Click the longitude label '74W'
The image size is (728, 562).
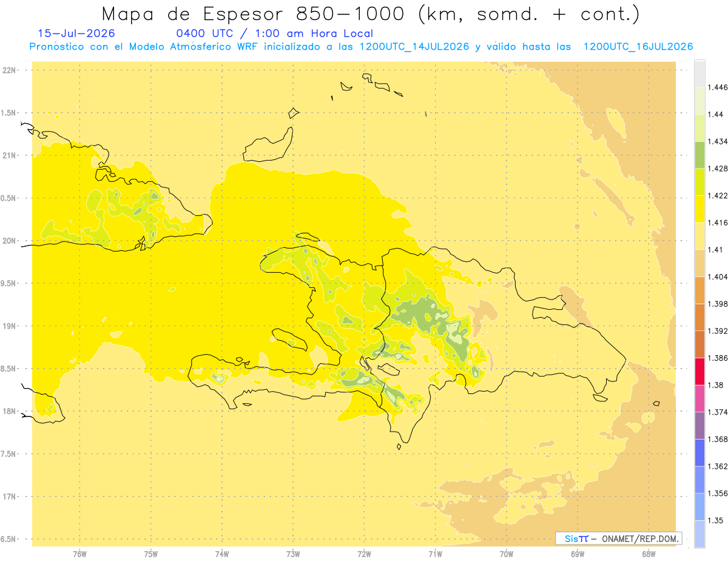[x=222, y=554]
